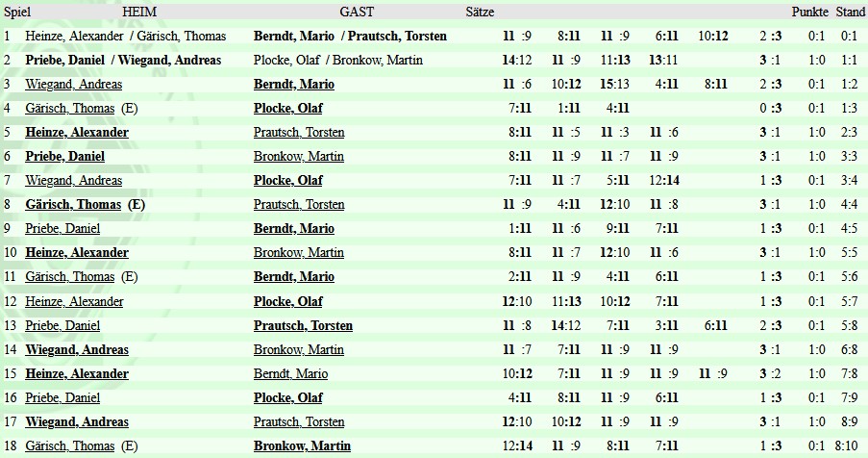868x458 pixels.
Task: Click Heinze, Alexander in match 10
Action: 77,252
